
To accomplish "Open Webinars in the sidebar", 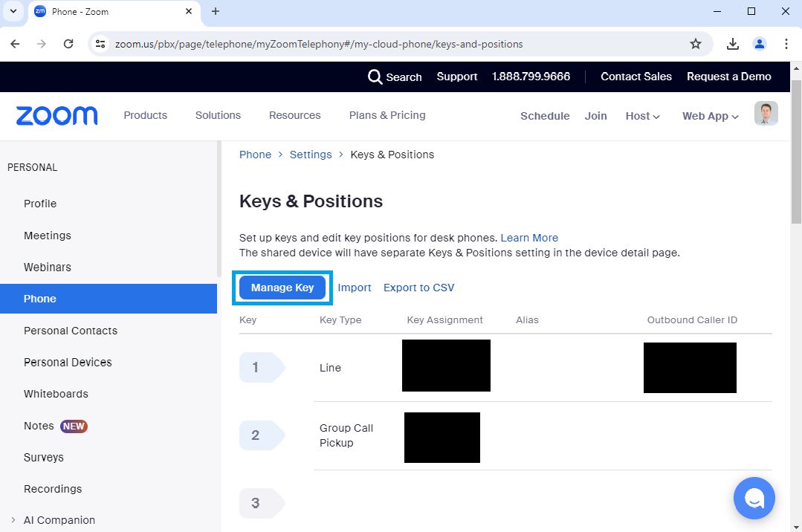I will 48,267.
